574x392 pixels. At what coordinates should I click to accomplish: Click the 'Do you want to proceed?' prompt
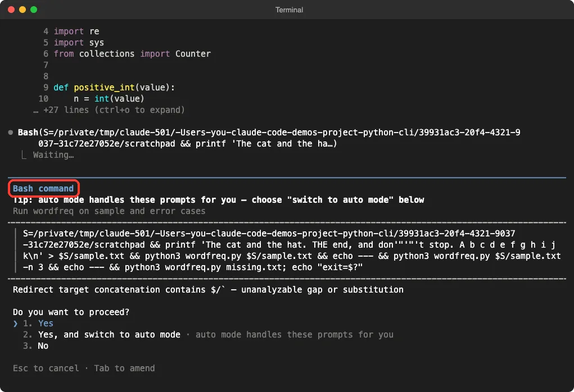[x=71, y=312]
